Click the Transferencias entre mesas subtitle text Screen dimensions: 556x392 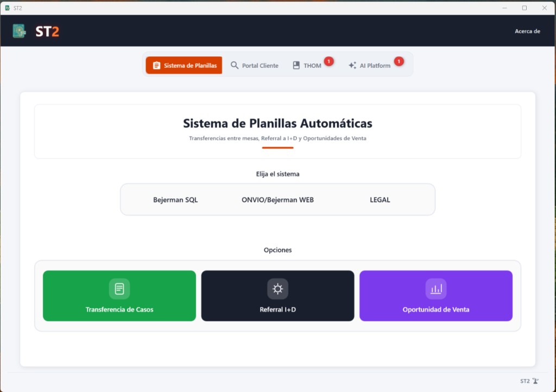point(277,138)
